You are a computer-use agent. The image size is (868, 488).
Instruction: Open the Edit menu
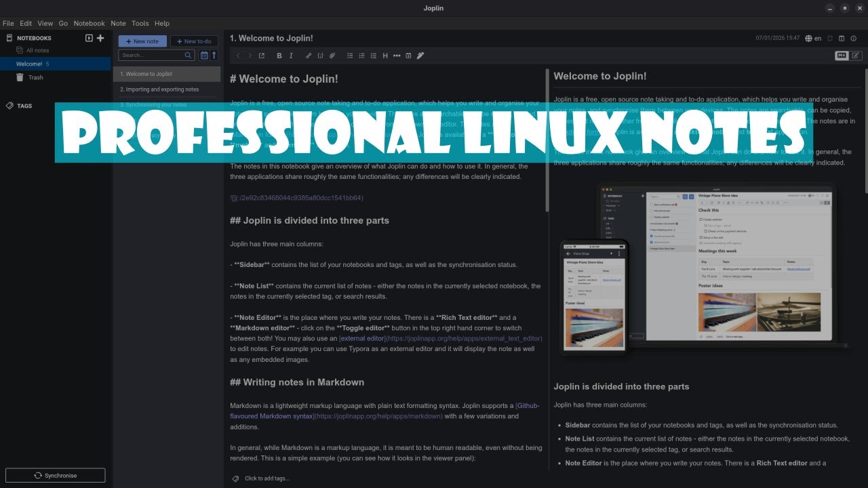pyautogui.click(x=26, y=23)
